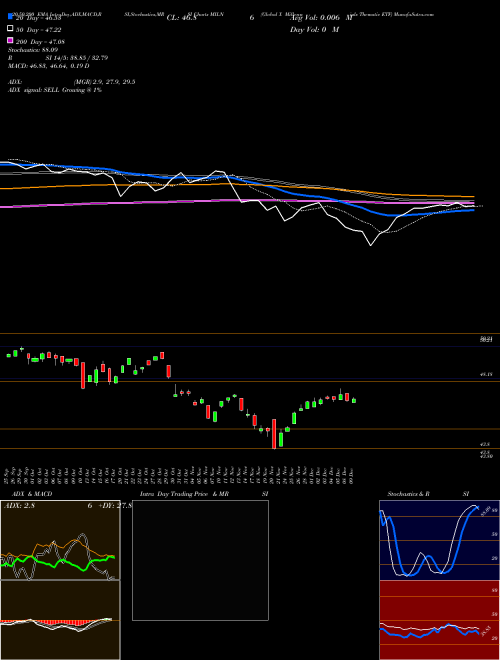Click the white 50 Day legend swatch

pyautogui.click(x=10, y=29)
